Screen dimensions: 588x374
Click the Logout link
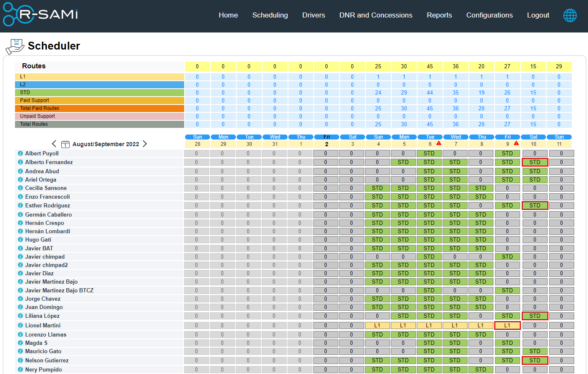coord(538,15)
